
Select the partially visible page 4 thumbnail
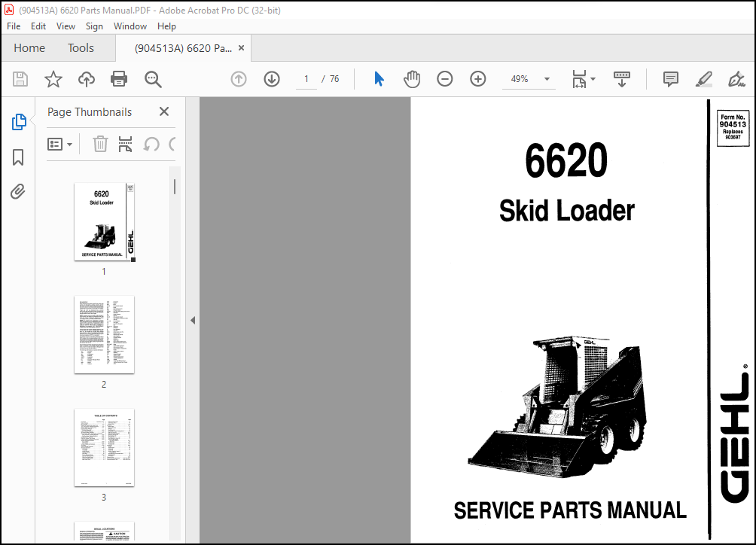tap(104, 531)
